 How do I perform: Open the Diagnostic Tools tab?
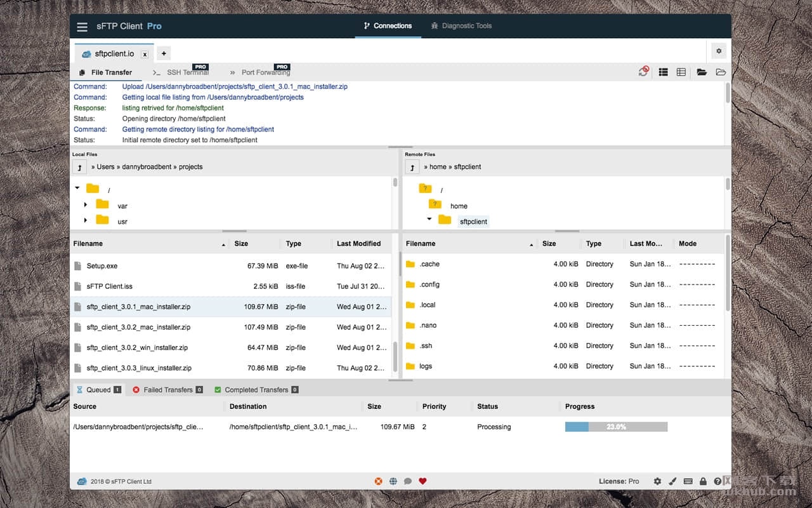tap(461, 26)
